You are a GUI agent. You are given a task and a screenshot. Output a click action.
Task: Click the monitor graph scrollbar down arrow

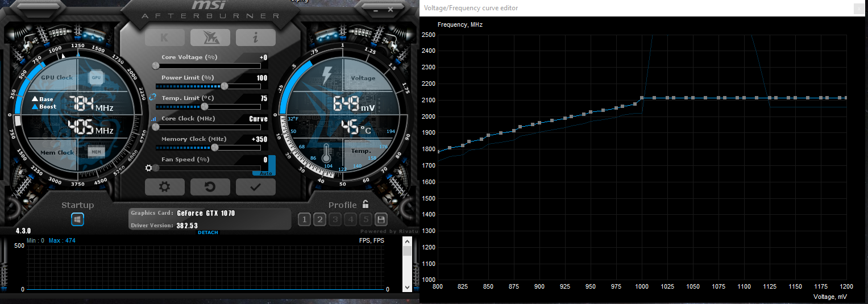(x=407, y=288)
